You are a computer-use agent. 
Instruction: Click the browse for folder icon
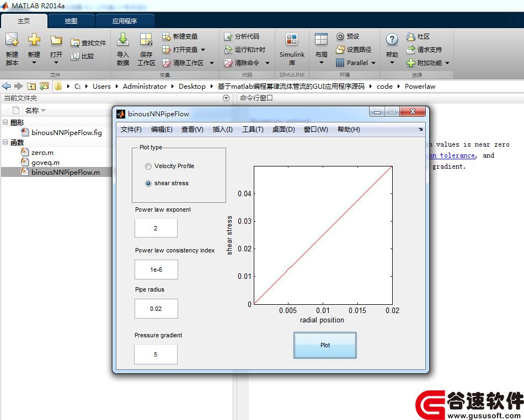pos(44,86)
